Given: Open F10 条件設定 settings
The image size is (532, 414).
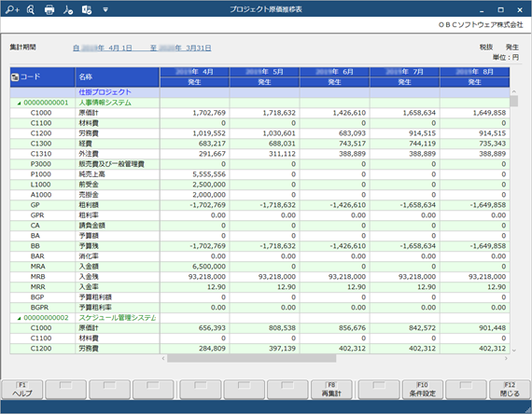Looking at the screenshot, I should (423, 390).
